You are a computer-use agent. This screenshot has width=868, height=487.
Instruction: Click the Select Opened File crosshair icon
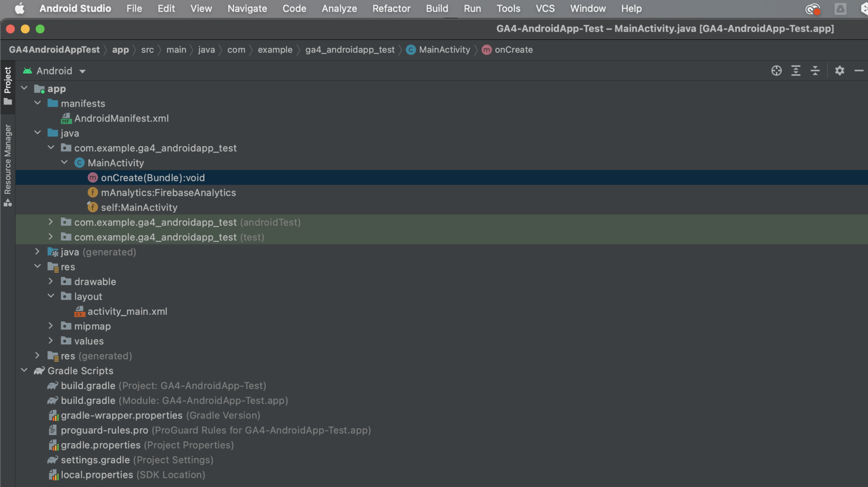(776, 70)
